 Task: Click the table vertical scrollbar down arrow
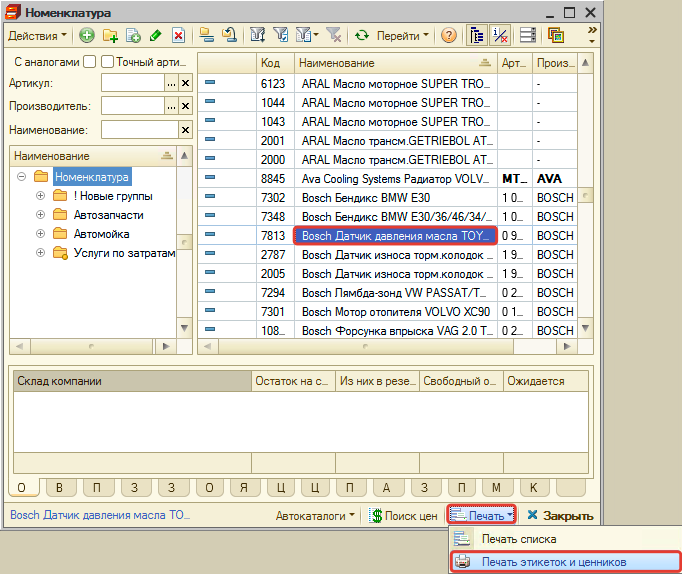click(585, 328)
